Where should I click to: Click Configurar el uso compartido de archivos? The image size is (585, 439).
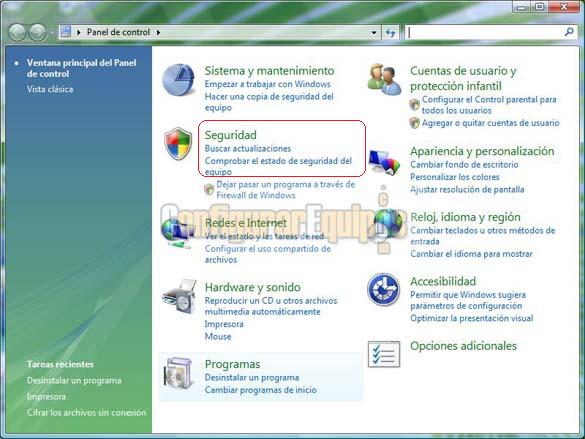click(268, 254)
